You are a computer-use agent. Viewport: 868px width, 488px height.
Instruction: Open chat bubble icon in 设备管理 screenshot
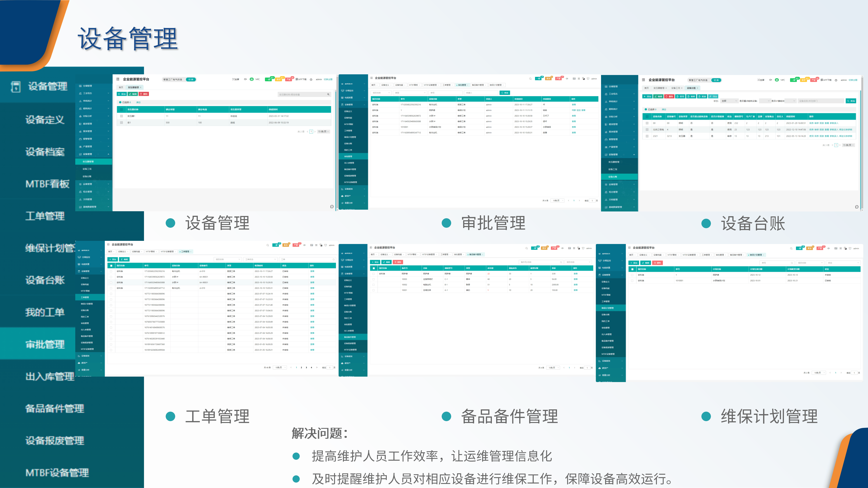pos(332,206)
